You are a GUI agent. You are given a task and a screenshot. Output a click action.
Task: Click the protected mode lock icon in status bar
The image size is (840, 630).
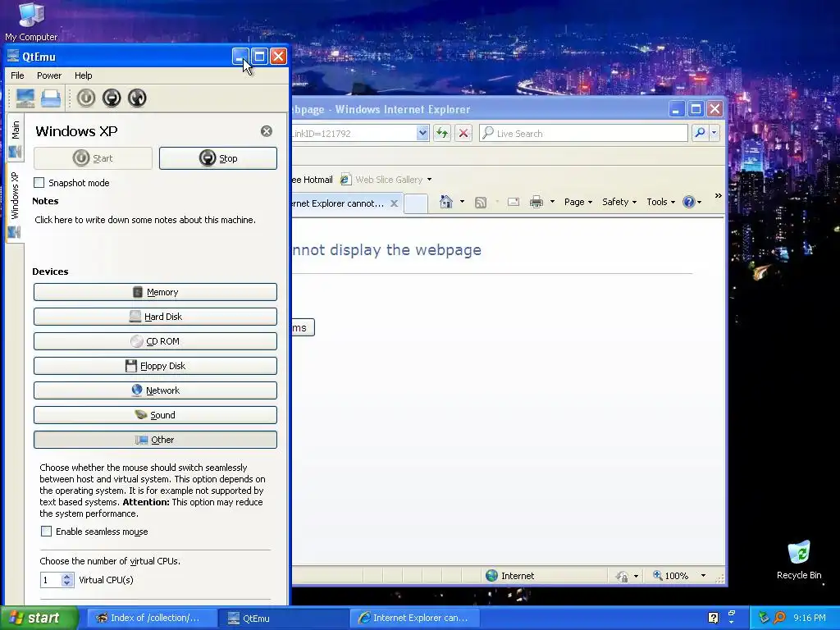click(x=622, y=577)
